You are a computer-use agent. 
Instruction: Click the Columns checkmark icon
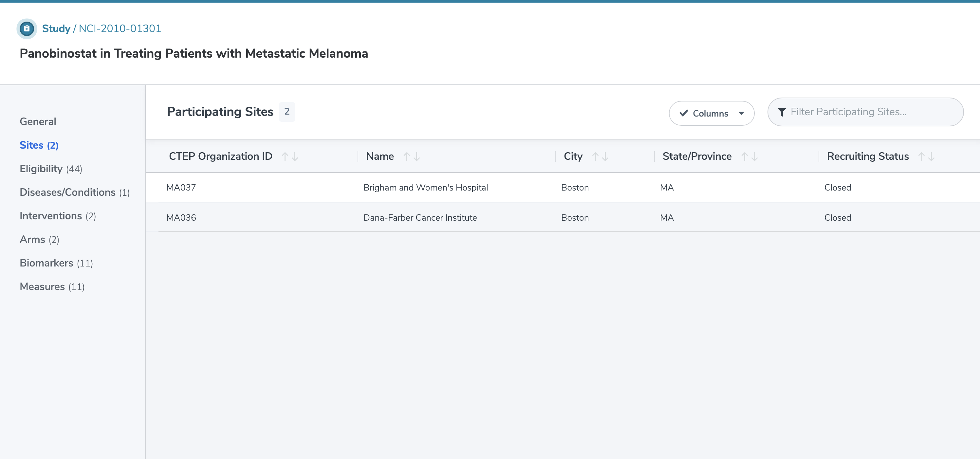pyautogui.click(x=684, y=113)
